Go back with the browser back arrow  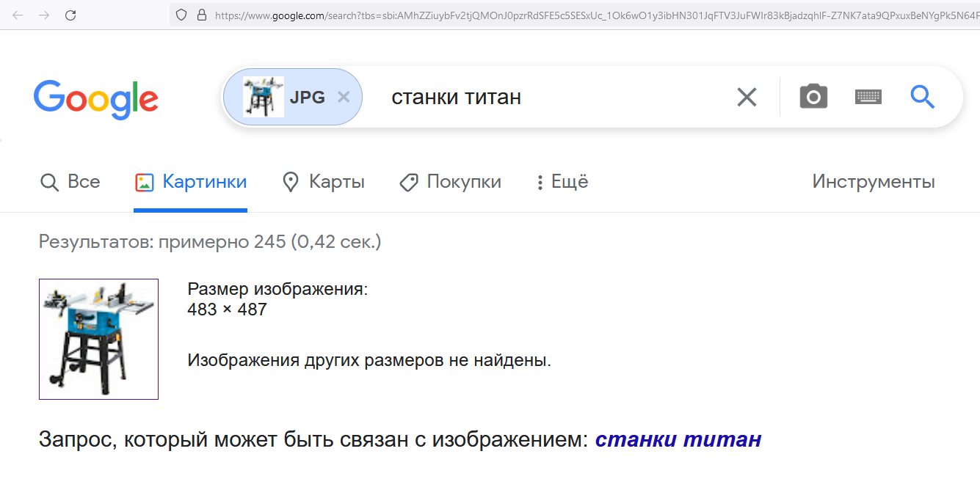[x=18, y=15]
